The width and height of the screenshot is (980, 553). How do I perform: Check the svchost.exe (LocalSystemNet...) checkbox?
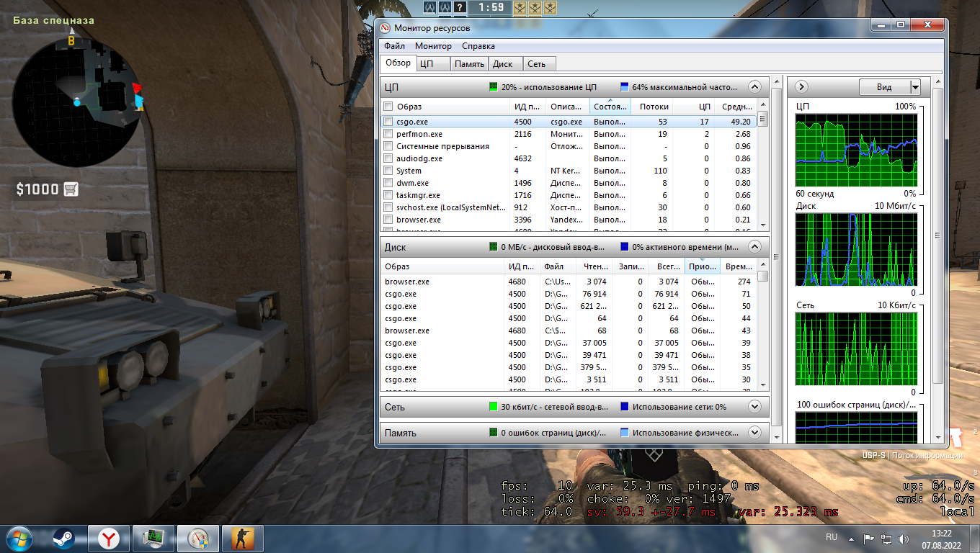[x=388, y=207]
